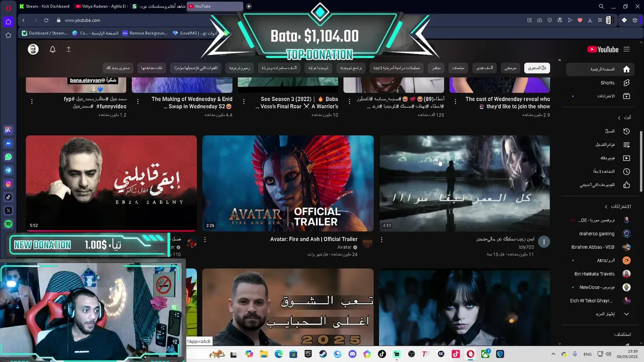Open TikTok in Opera sidebar

[8, 197]
